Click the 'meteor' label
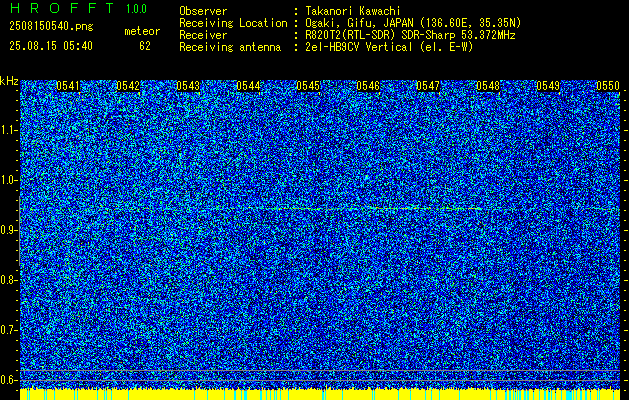The width and height of the screenshot is (629, 400). (142, 31)
